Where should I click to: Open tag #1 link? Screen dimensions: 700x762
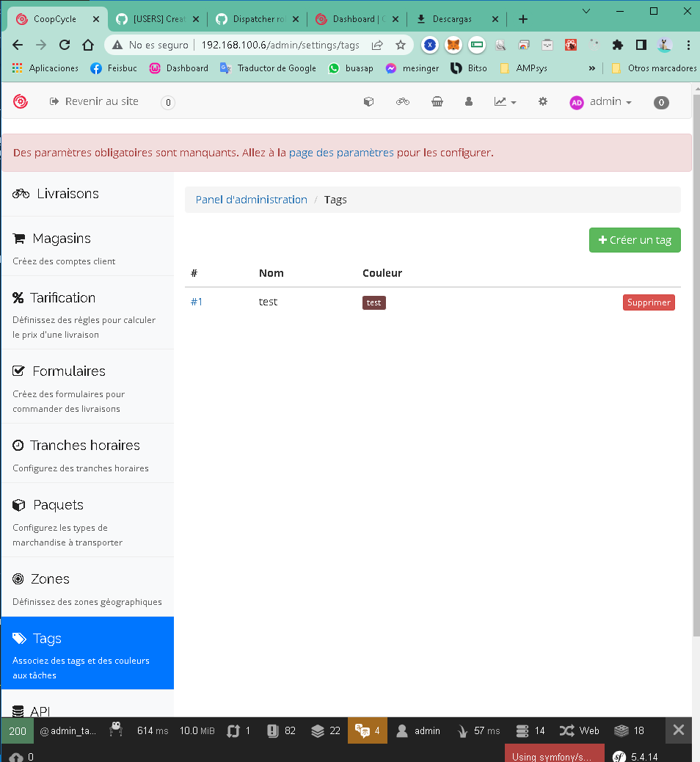[x=196, y=302]
